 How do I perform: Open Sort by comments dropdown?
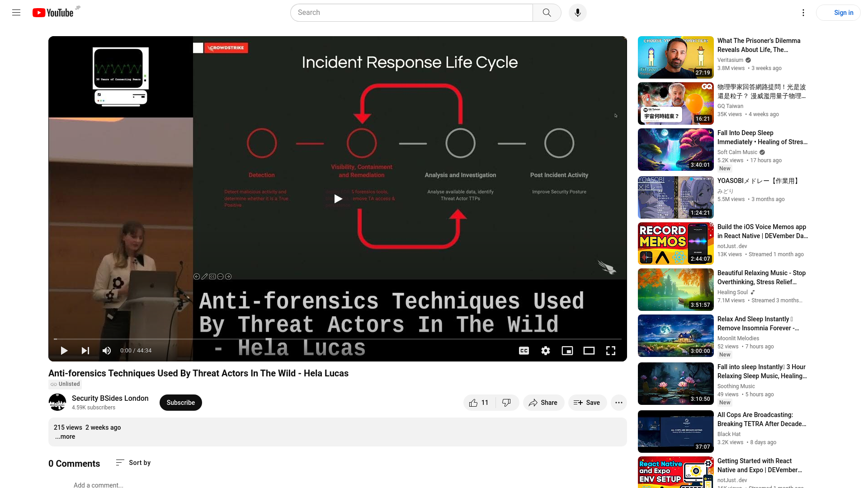tap(132, 463)
